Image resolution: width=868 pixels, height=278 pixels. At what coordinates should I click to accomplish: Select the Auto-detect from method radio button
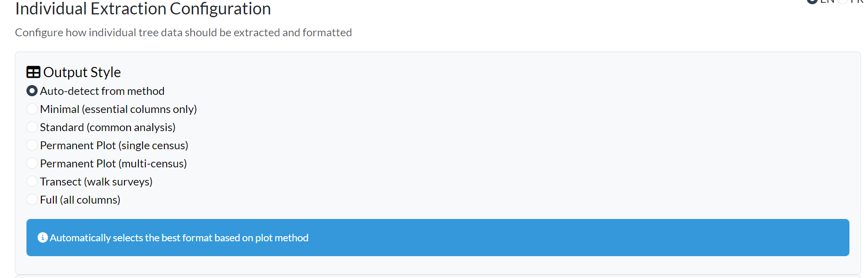coord(32,91)
